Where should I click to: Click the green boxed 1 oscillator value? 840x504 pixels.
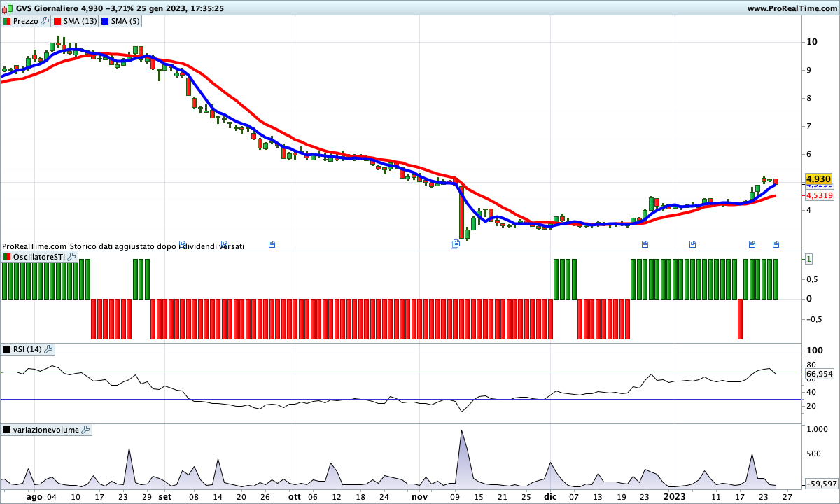point(808,259)
